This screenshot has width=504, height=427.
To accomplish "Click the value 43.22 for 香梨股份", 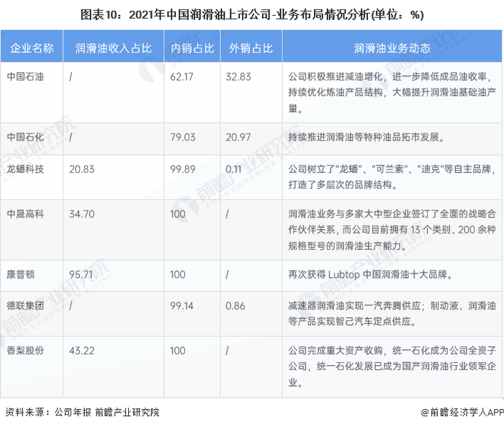I will pyautogui.click(x=82, y=351).
